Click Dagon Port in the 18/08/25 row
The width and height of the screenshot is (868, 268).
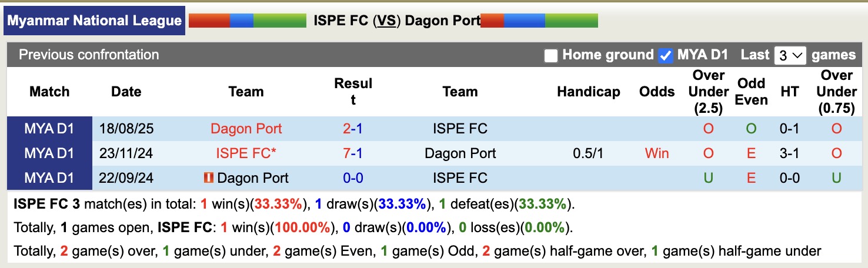point(246,129)
